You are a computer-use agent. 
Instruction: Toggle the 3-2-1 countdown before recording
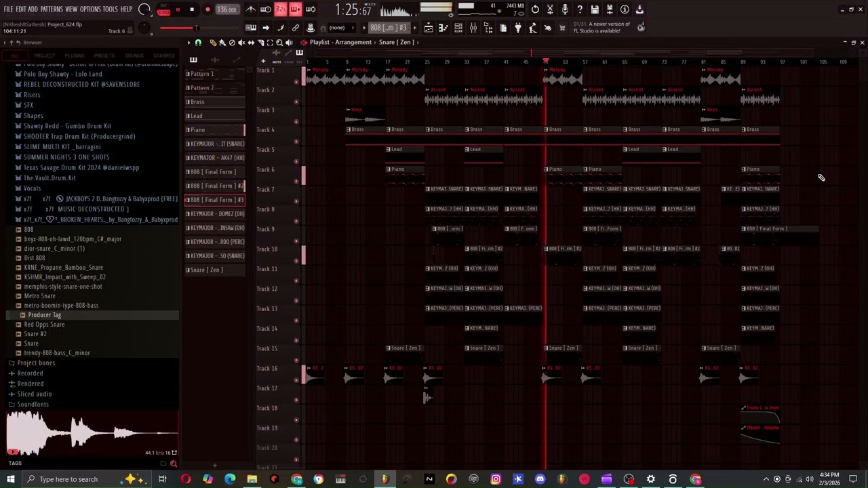[281, 9]
